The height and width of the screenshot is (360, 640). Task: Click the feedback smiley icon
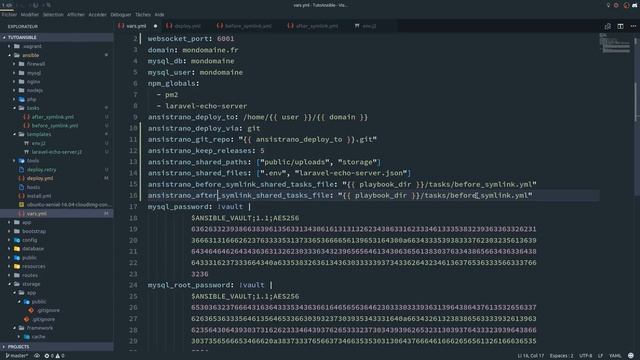tap(631, 356)
